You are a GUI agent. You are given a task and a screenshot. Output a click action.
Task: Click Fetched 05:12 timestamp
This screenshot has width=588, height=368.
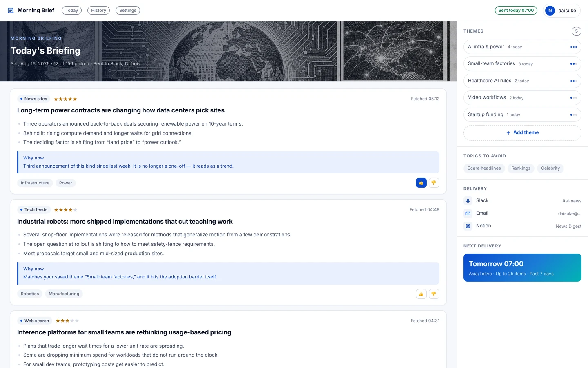[x=425, y=99]
